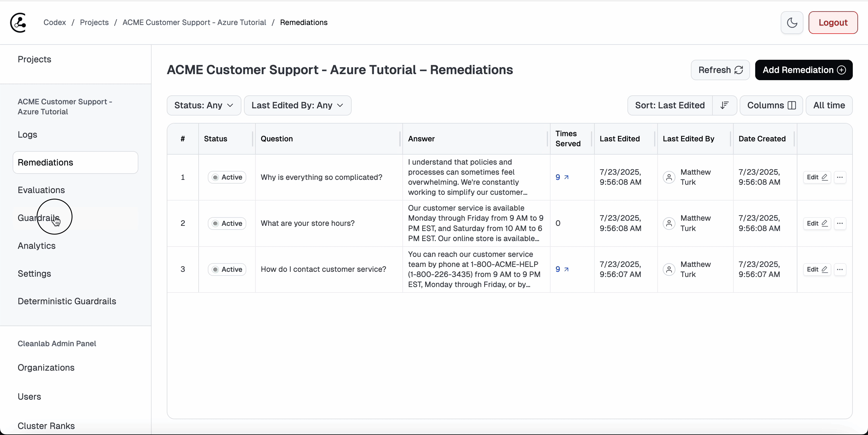Open times served link for 'How do I contact customer service?'
This screenshot has width=868, height=435.
[562, 270]
